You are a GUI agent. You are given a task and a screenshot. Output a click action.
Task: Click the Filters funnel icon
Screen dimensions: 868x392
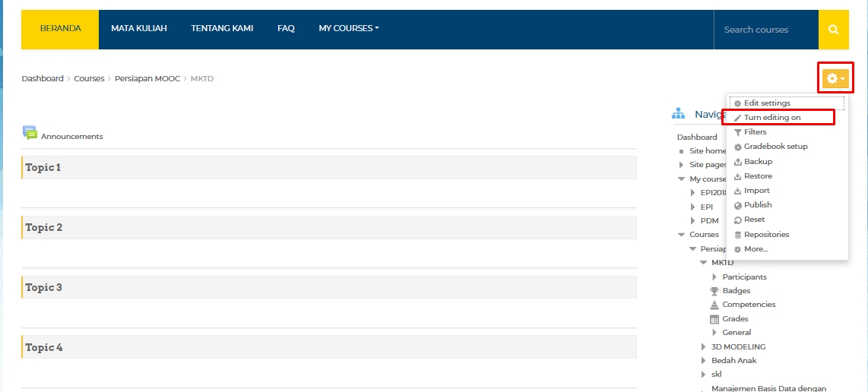[x=737, y=132]
